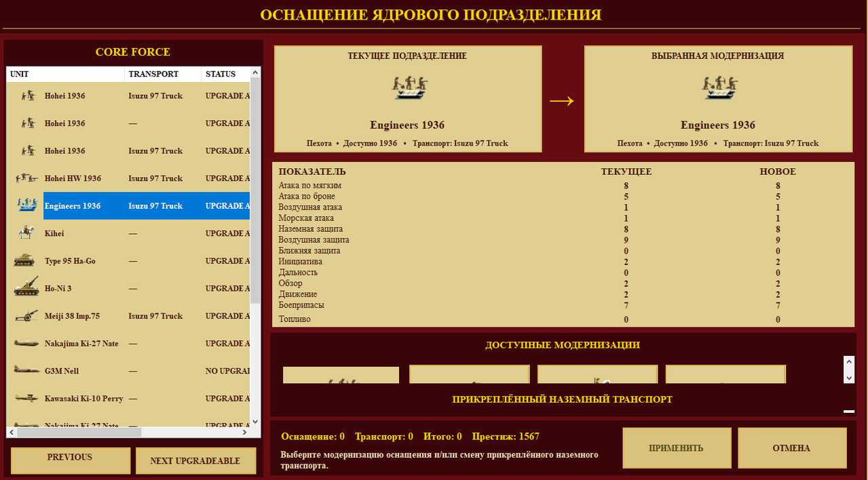This screenshot has width=868, height=480.
Task: Click the unit list's scroll-up arrow
Action: (x=255, y=73)
